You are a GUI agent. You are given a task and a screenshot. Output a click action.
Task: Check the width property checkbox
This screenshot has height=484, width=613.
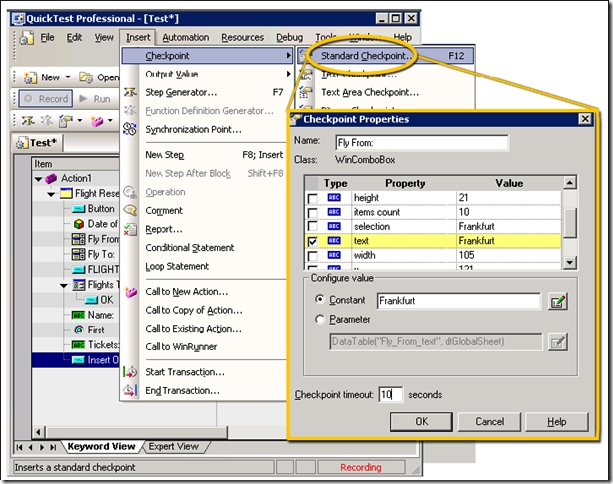click(x=312, y=256)
